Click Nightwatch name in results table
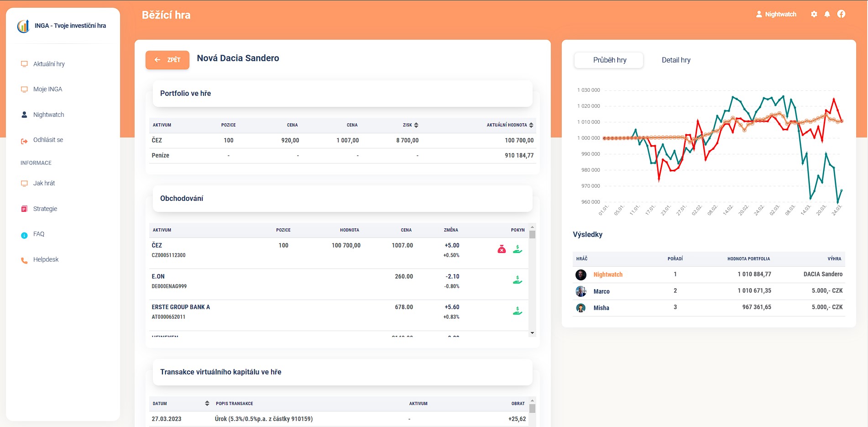 [608, 274]
